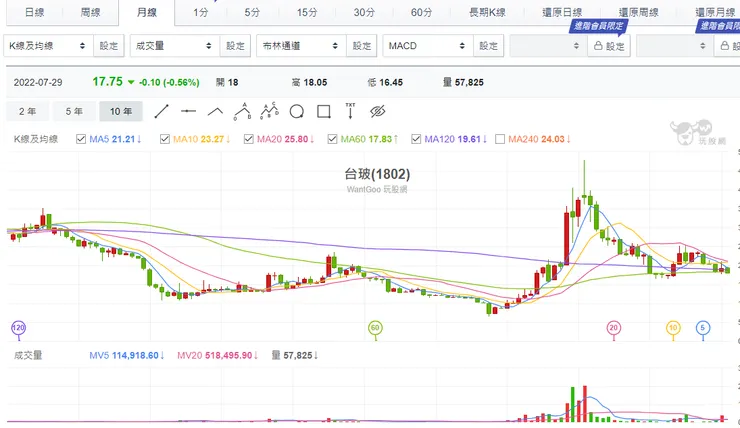The width and height of the screenshot is (740, 428).
Task: Click 設定 next to MACD
Action: (488, 46)
